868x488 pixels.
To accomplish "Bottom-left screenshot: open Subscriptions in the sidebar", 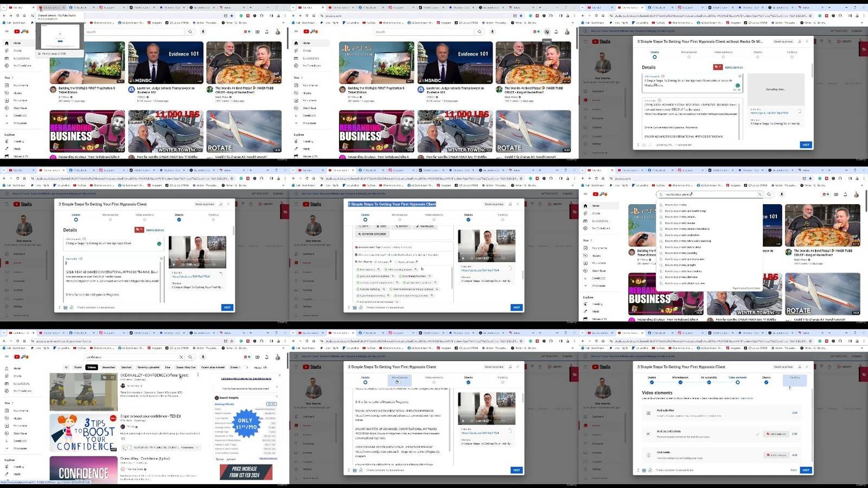I will tap(17, 383).
